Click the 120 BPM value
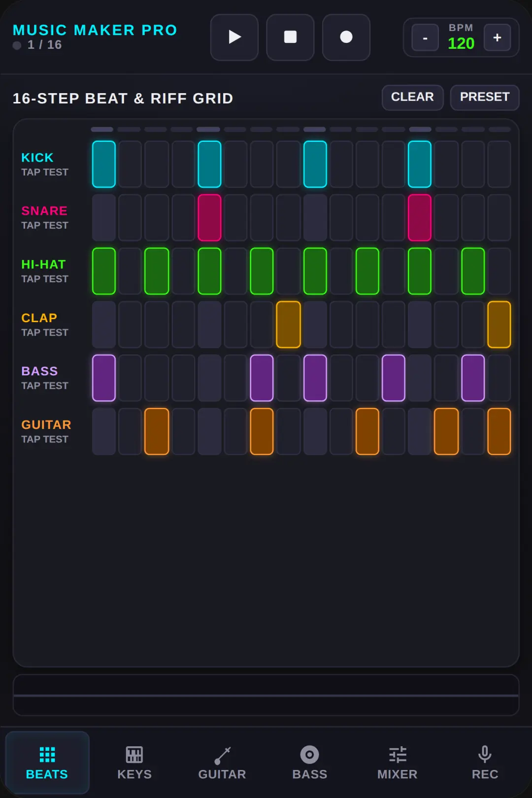The image size is (532, 798). click(461, 43)
